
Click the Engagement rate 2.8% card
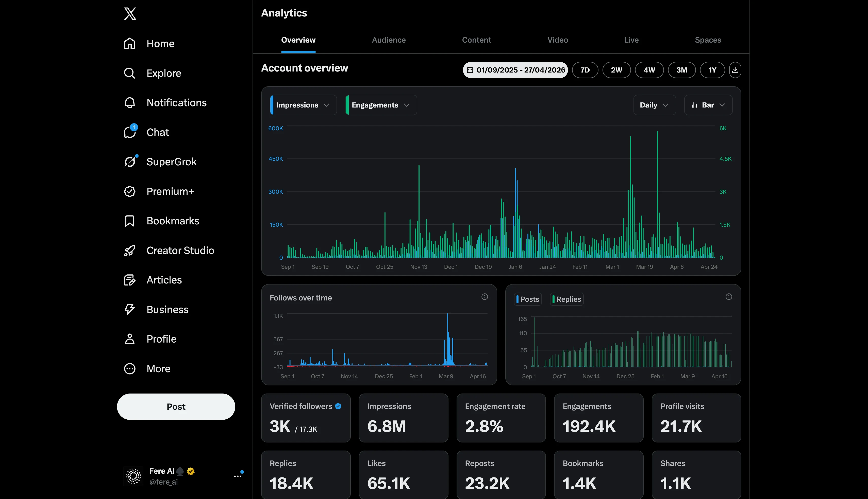click(x=501, y=418)
